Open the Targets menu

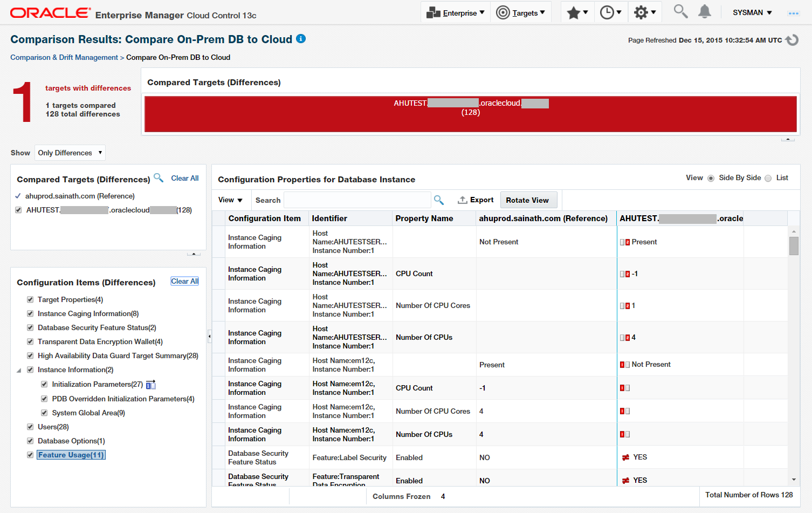coord(521,12)
